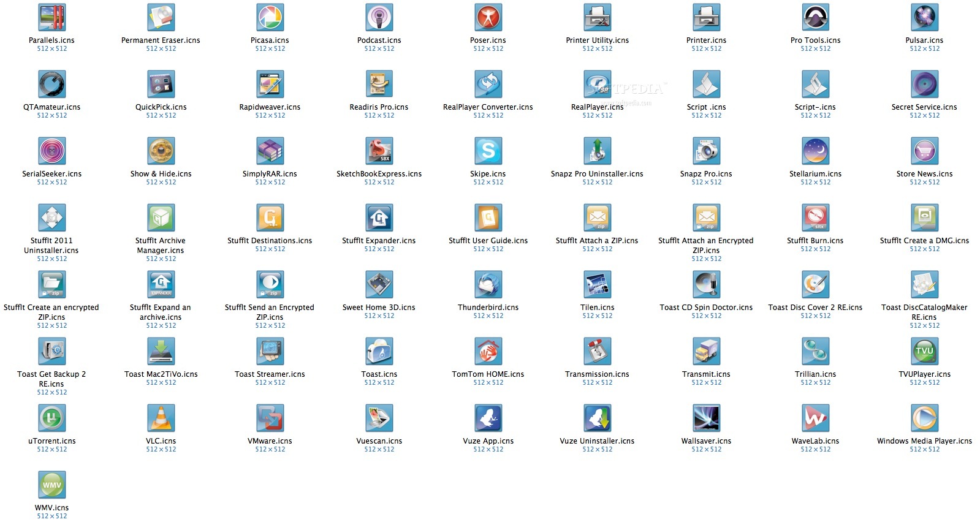The image size is (980, 522).
Task: Select the Poser icon
Action: [x=488, y=18]
